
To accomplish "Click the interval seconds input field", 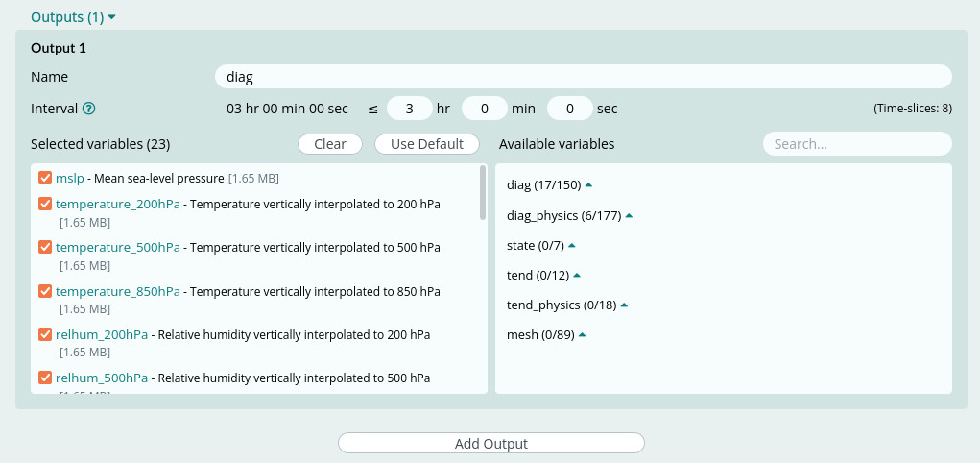I will [x=570, y=109].
